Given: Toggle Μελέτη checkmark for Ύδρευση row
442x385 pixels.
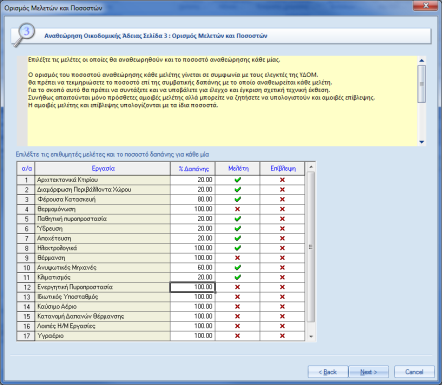Looking at the screenshot, I should pyautogui.click(x=237, y=229).
